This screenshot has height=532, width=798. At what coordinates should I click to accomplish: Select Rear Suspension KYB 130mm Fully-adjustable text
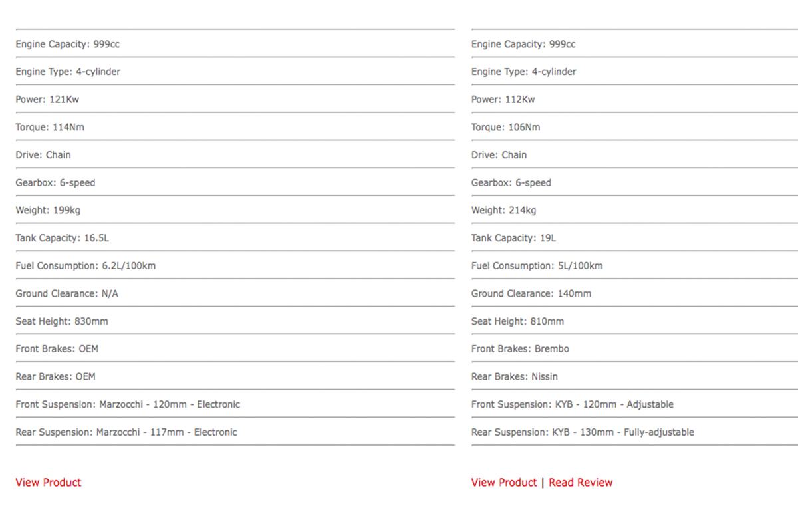(583, 432)
